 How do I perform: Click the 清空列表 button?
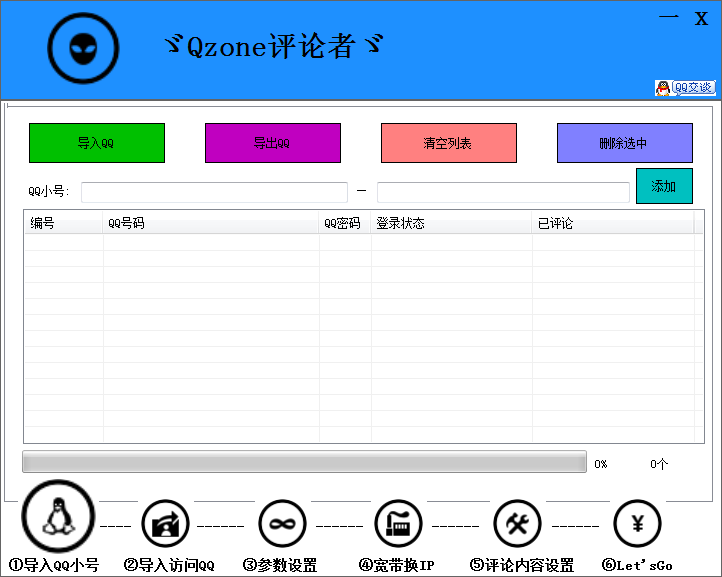click(448, 143)
